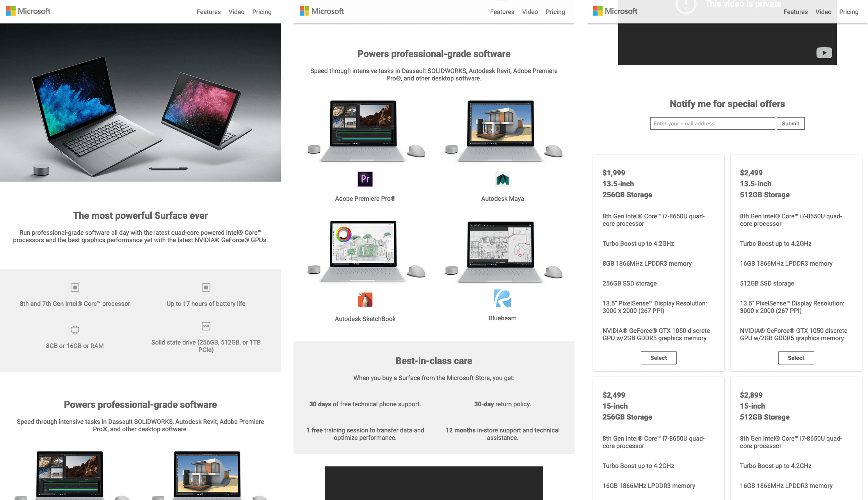This screenshot has width=868, height=500.
Task: Click the email address input field
Action: 712,123
